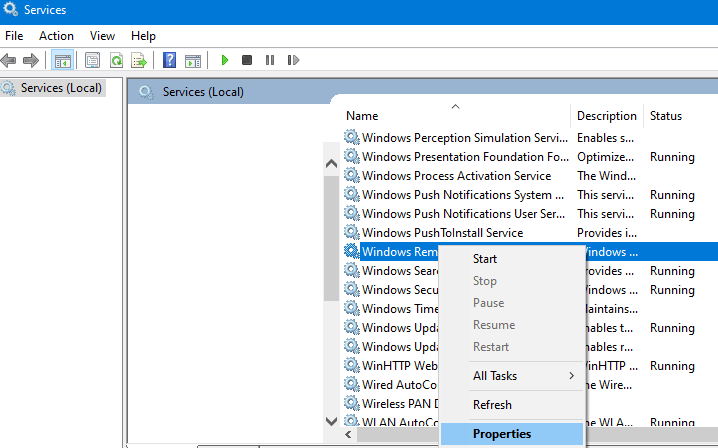Viewport: 718px width, 448px height.
Task: Click the green Start Service play icon
Action: [224, 60]
